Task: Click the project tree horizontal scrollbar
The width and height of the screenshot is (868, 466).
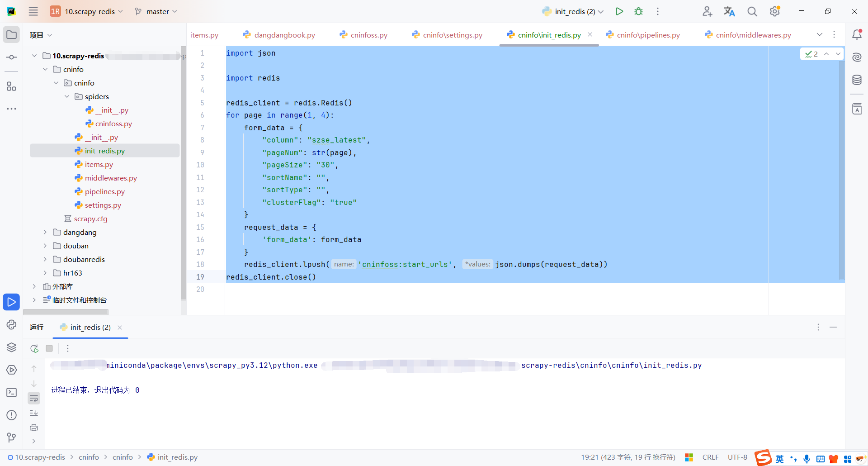Action: (x=66, y=312)
